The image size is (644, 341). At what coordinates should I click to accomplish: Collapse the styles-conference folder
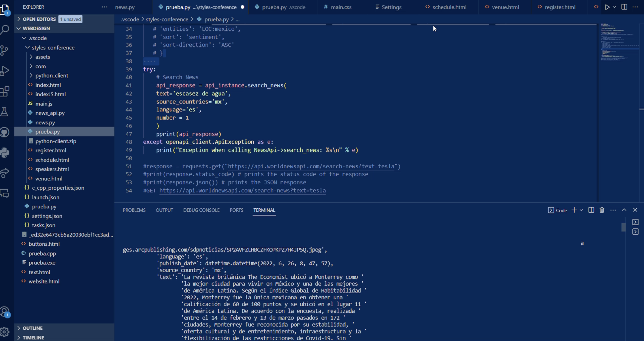coord(53,48)
